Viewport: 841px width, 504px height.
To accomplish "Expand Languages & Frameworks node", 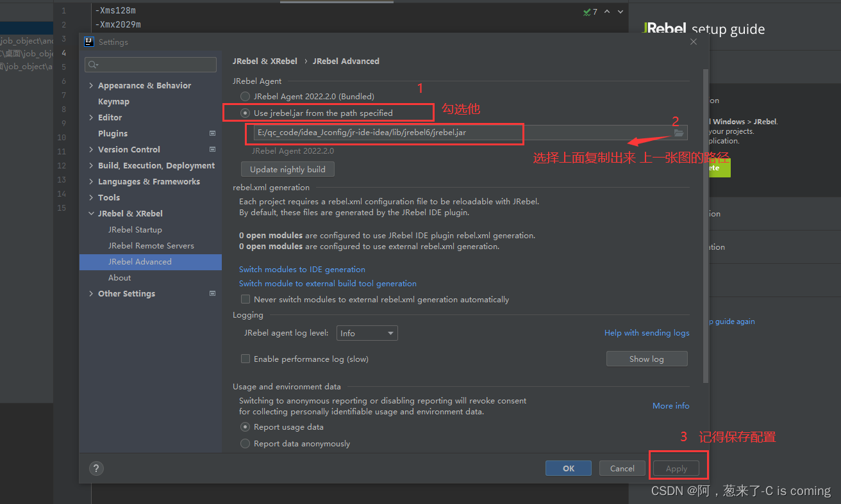I will [x=91, y=181].
